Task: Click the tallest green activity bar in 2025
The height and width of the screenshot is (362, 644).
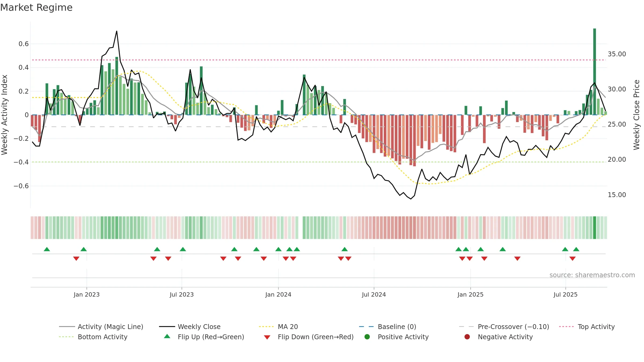Action: tap(595, 72)
